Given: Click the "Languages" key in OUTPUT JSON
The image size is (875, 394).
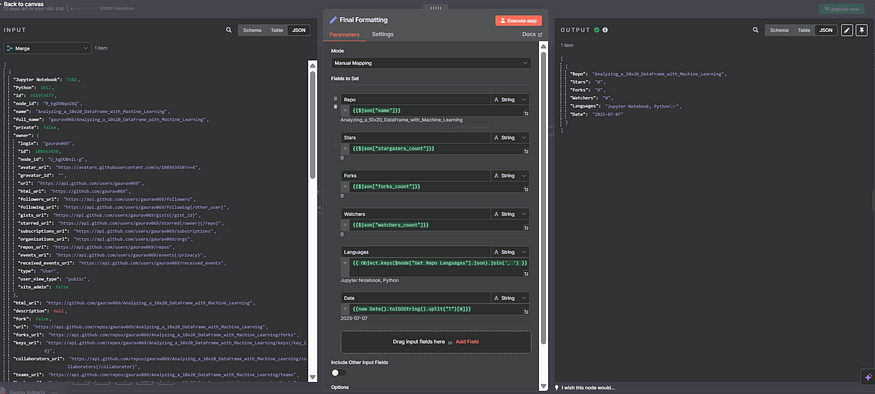Looking at the screenshot, I should (x=585, y=106).
